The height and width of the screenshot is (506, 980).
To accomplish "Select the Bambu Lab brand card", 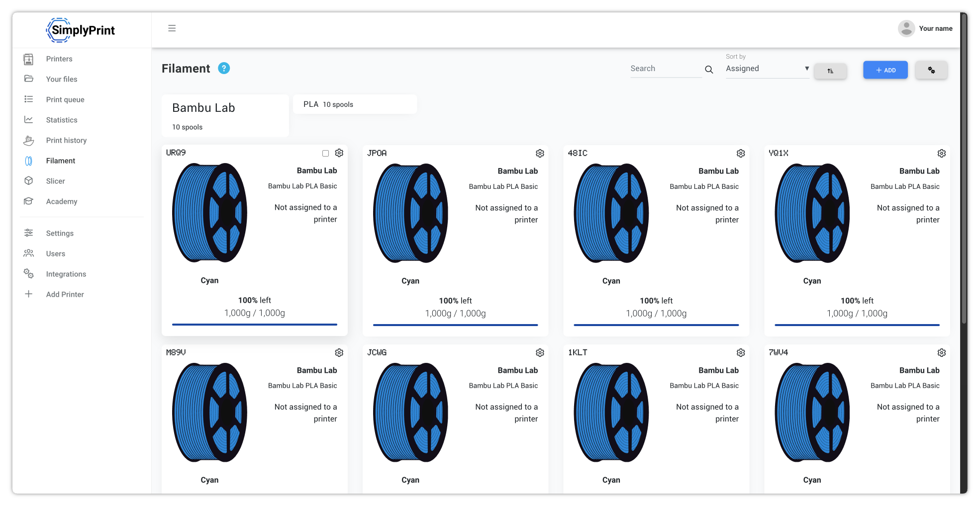I will 225,116.
